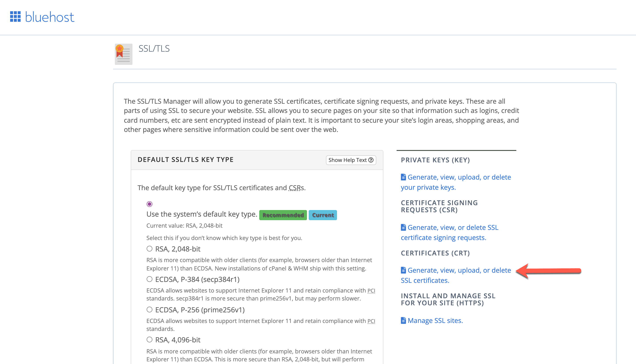636x364 pixels.
Task: Select the system's default key type radio
Action: point(149,204)
